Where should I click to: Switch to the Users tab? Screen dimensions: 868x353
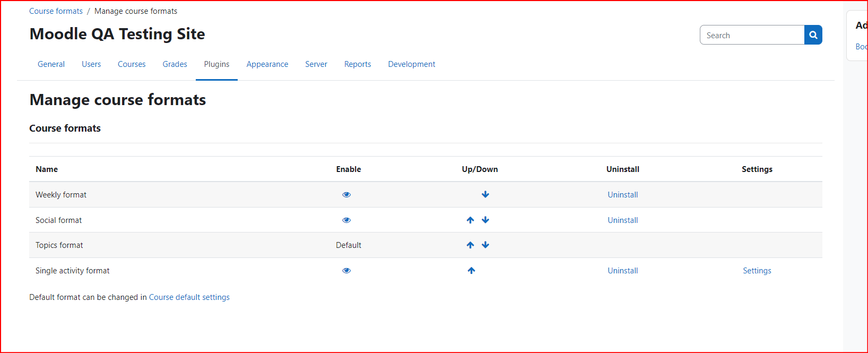[x=91, y=64]
